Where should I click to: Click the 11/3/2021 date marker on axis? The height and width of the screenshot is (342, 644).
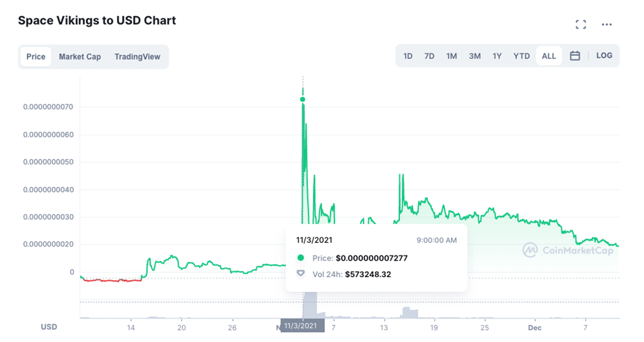point(303,326)
